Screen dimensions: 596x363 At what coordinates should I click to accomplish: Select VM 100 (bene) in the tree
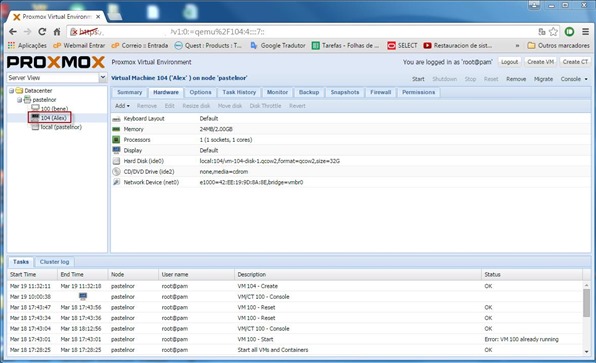click(x=54, y=109)
